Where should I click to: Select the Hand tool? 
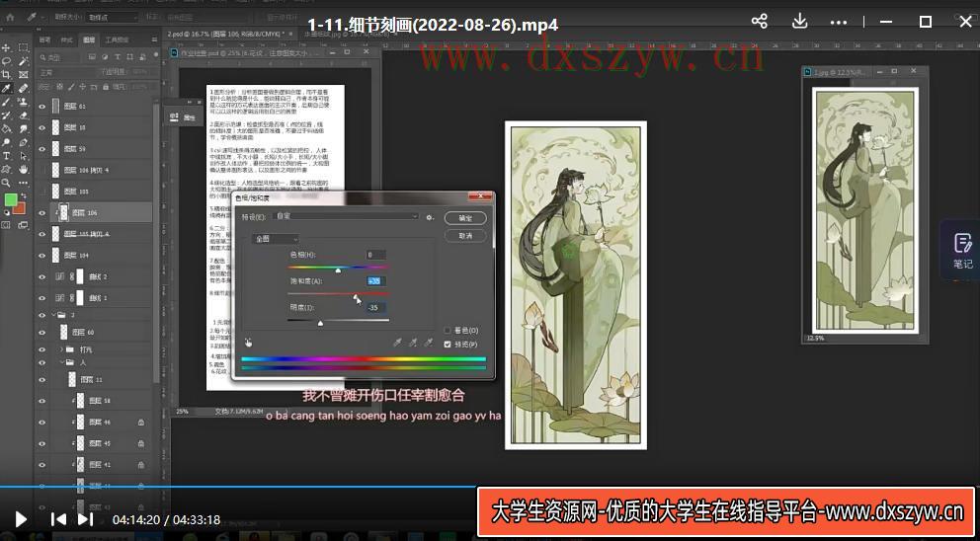tap(23, 169)
